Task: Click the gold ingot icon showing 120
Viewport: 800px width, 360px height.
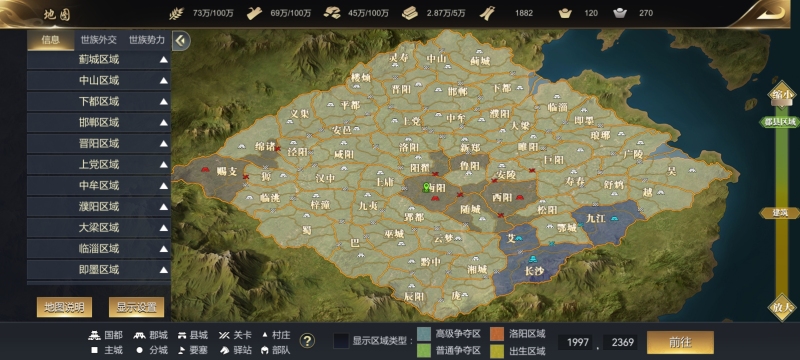Action: point(565,14)
